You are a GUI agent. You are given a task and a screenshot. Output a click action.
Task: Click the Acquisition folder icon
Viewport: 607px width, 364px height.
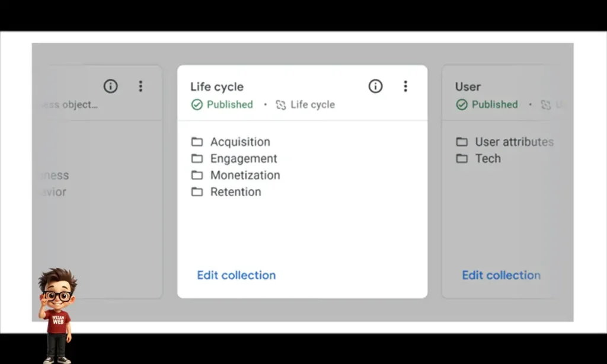(197, 142)
